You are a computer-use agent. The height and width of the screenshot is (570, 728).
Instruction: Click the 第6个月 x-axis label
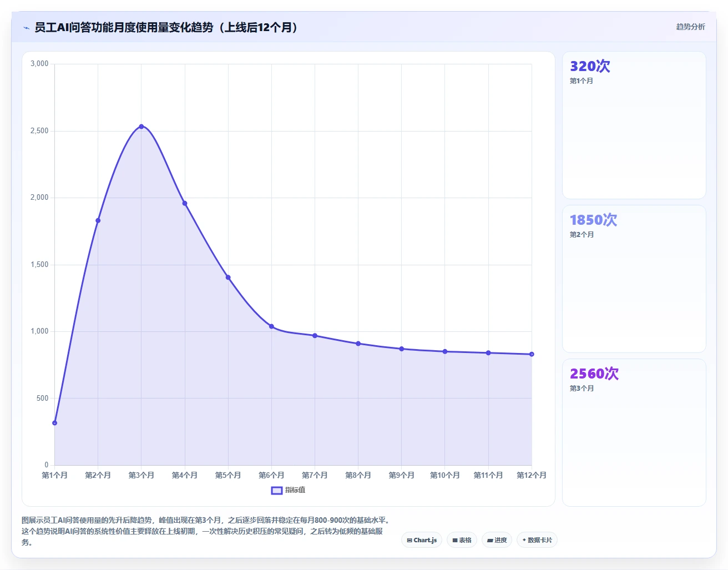point(271,475)
